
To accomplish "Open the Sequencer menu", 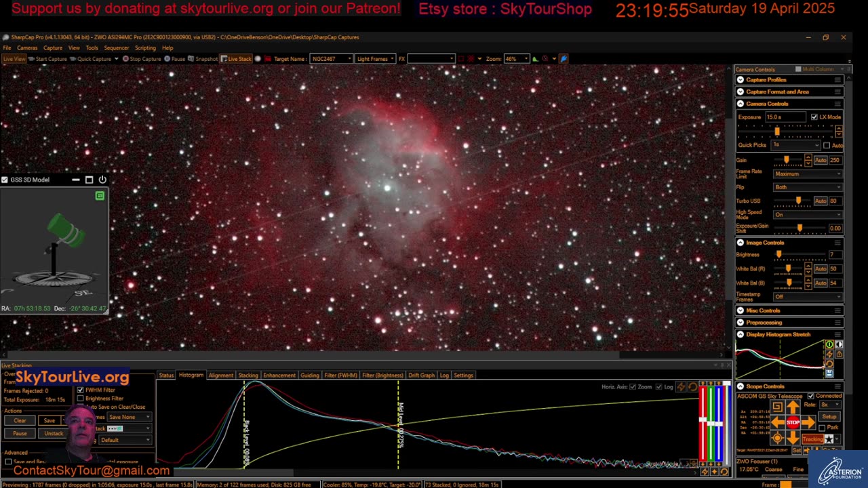I will pyautogui.click(x=117, y=48).
